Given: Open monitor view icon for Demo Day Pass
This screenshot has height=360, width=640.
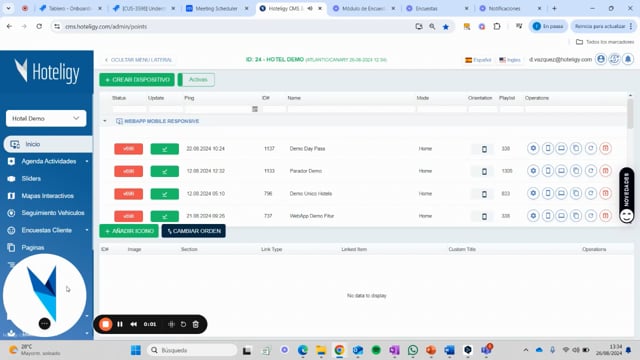Looking at the screenshot, I should [x=562, y=149].
